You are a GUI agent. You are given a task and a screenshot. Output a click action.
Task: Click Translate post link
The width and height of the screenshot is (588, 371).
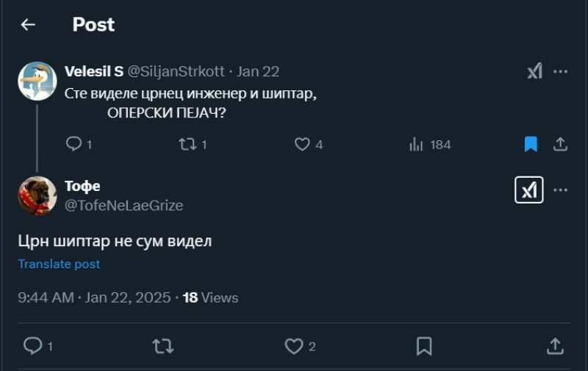coord(59,264)
